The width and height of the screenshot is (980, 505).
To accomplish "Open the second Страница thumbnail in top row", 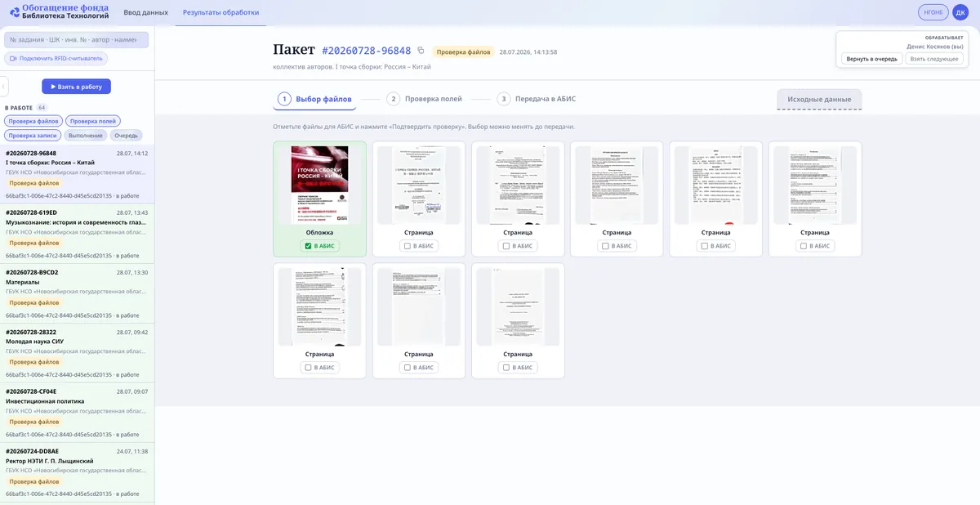I will [518, 185].
